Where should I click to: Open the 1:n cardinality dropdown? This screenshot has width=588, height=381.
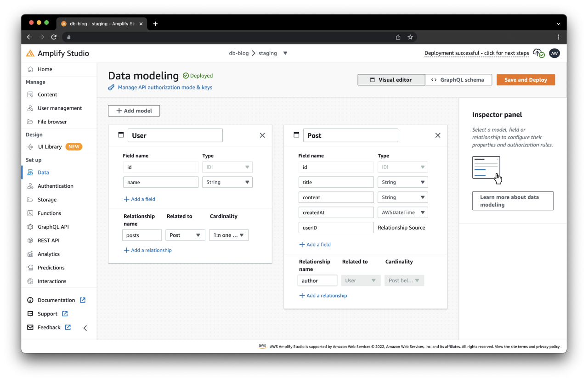click(229, 235)
